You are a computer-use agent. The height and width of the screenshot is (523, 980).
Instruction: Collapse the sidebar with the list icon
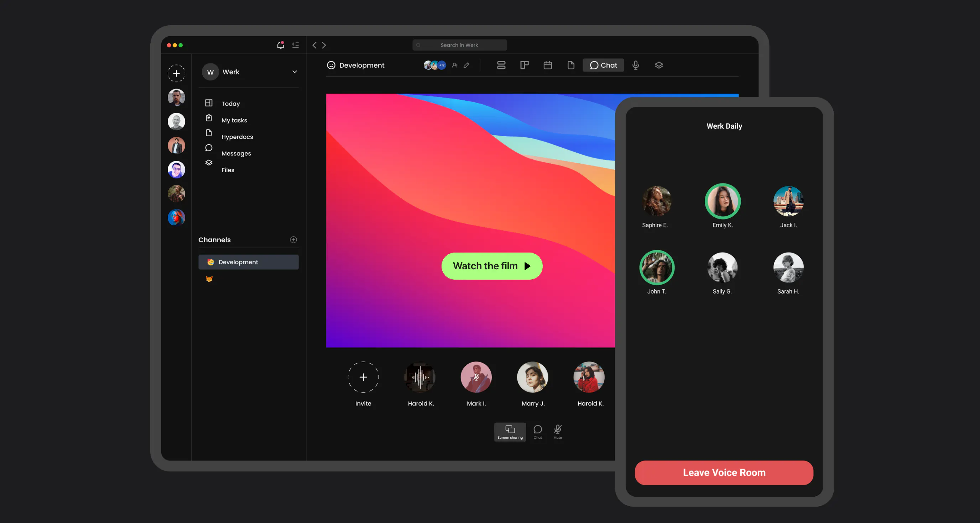296,45
